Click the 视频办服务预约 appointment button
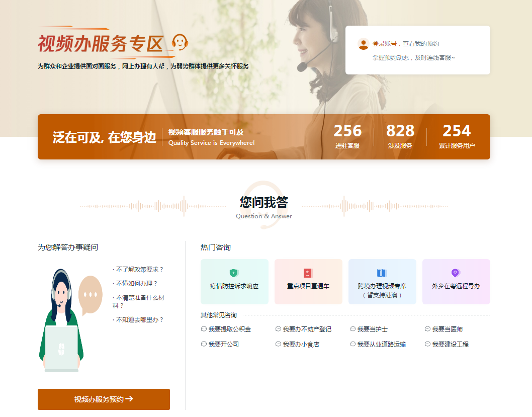 (104, 399)
